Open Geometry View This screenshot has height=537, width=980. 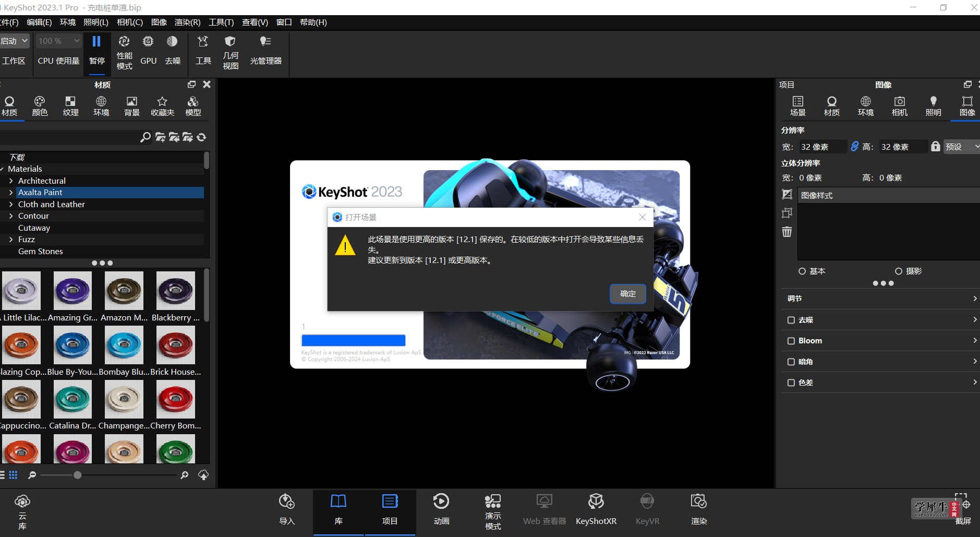click(x=231, y=52)
